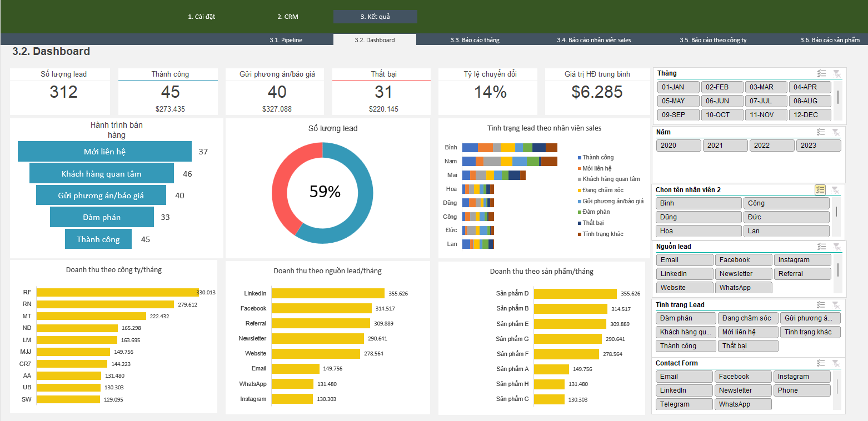
Task: Select year 2023 in Năm slicer
Action: [819, 146]
